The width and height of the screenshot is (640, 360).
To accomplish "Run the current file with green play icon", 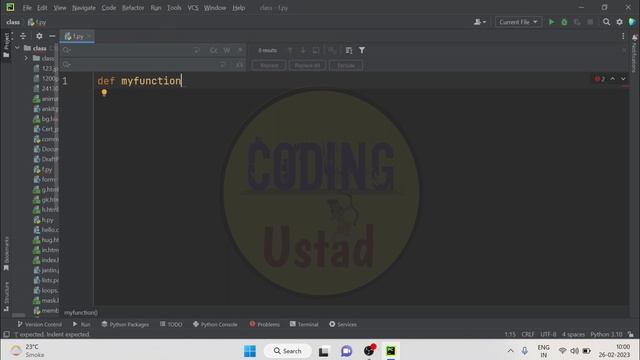I will pyautogui.click(x=551, y=22).
